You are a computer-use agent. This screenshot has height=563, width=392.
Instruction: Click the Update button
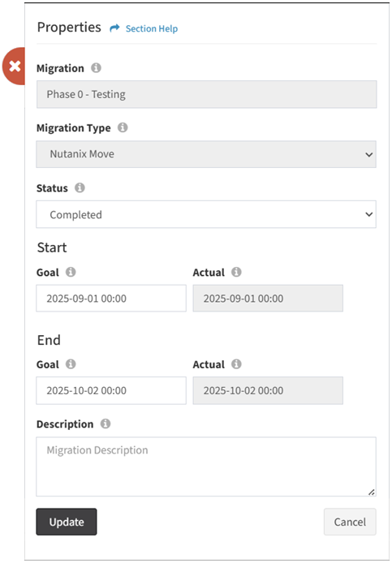[67, 522]
